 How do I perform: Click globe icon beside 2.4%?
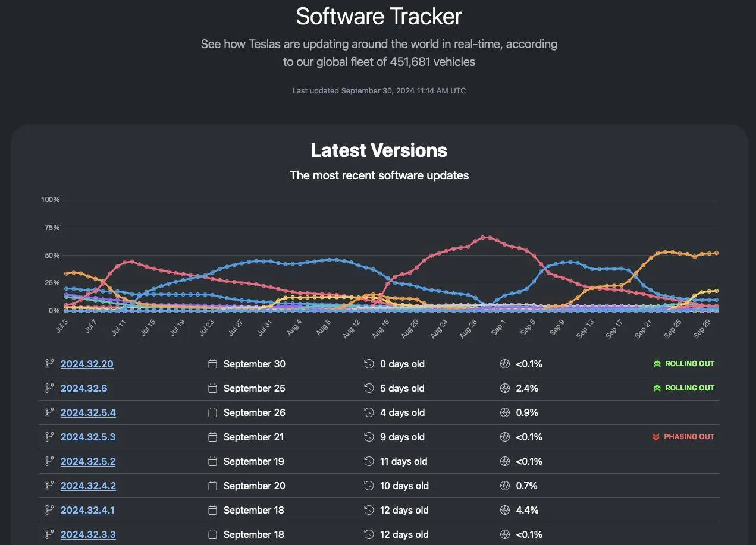(x=505, y=388)
